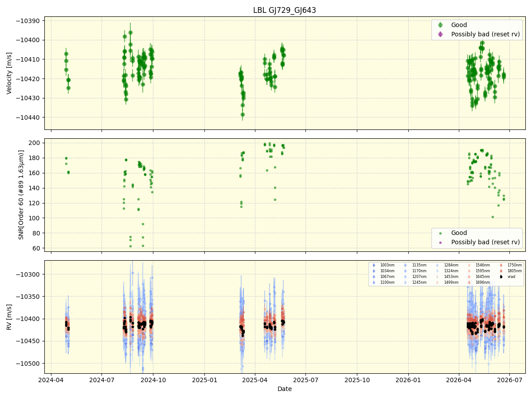Viewport: 532px width, 399px height.
Task: Click the Date x-axis label
Action: [285, 389]
